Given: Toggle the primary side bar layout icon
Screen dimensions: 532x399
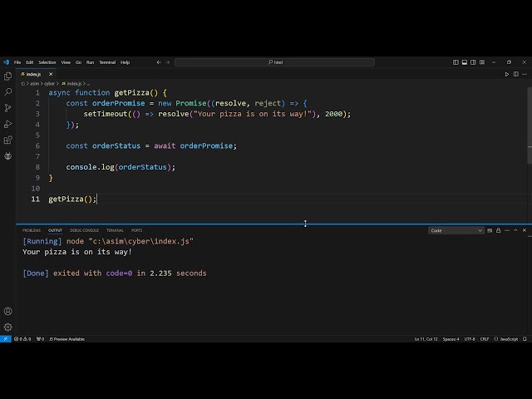Looking at the screenshot, I should 456,62.
